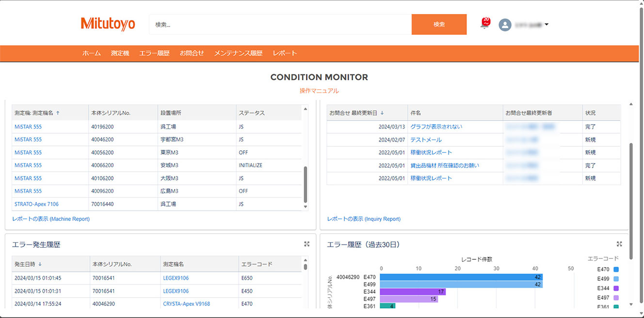
Task: Open the notification bell icon
Action: pos(485,23)
